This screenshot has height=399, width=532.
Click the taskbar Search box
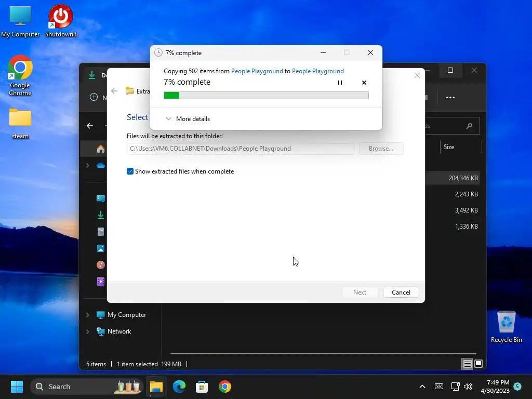(87, 387)
